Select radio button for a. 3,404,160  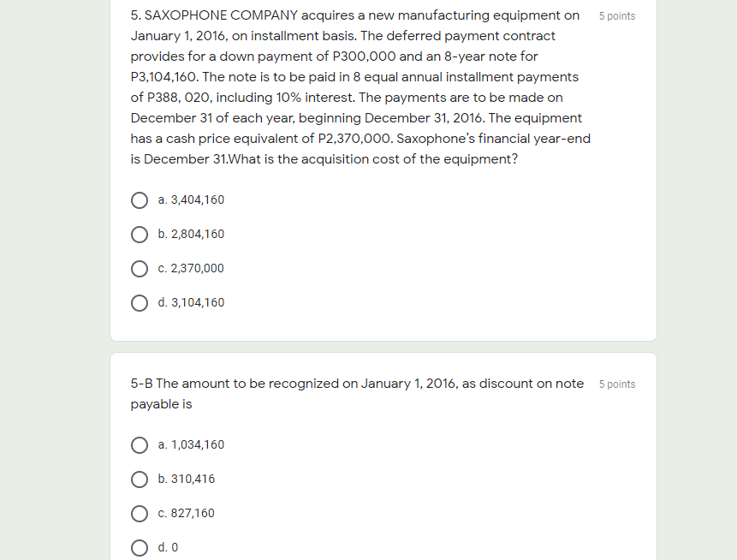(140, 200)
